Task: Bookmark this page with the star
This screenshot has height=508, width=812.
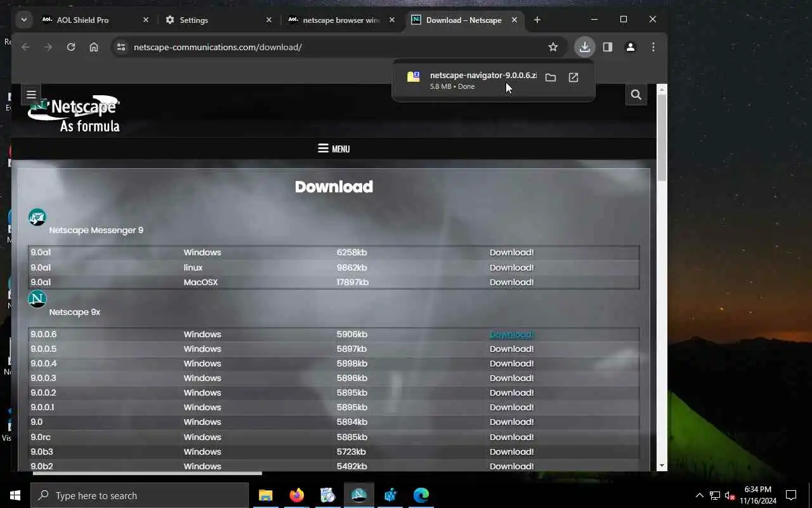Action: (x=553, y=47)
